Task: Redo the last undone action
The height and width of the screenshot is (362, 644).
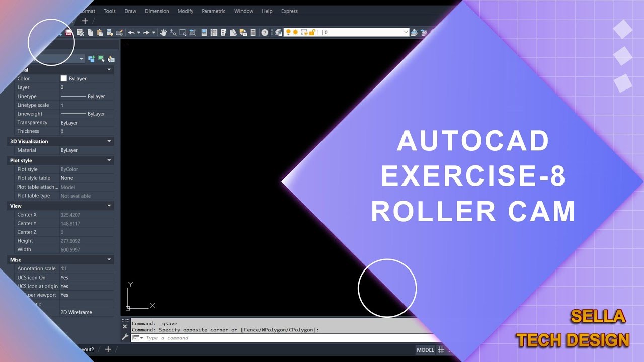Action: click(146, 33)
